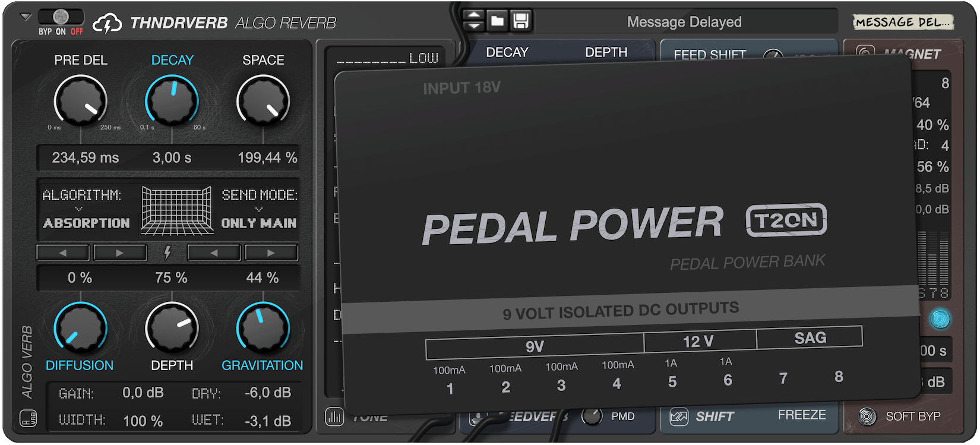Screen dimensions: 980x445
Task: Click the 9V label on Pedal Power
Action: [x=535, y=347]
